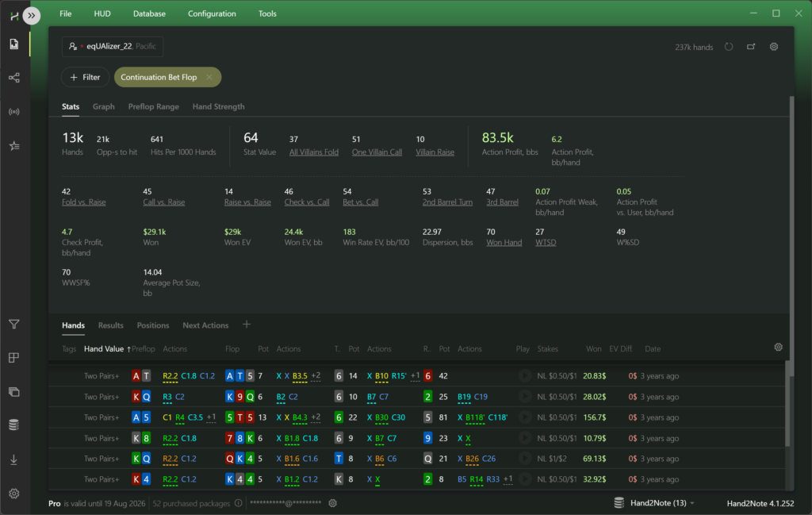The width and height of the screenshot is (812, 515).
Task: Sort by the Hand Value column header
Action: pyautogui.click(x=104, y=348)
